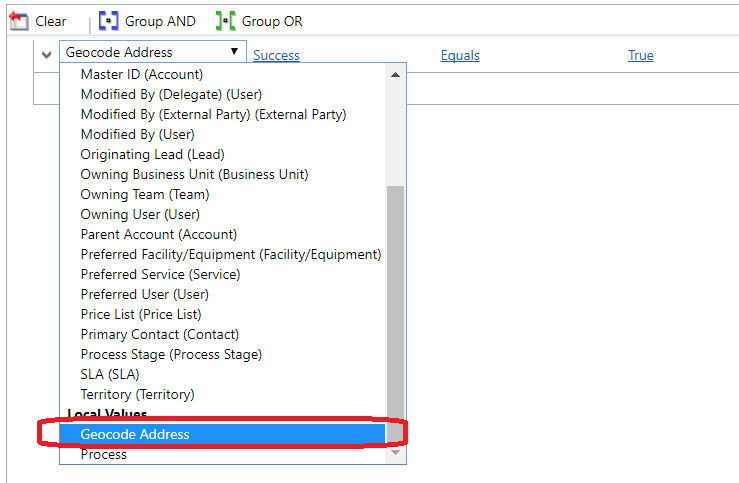The height and width of the screenshot is (483, 739).
Task: Click the Equals operator link
Action: tap(460, 55)
